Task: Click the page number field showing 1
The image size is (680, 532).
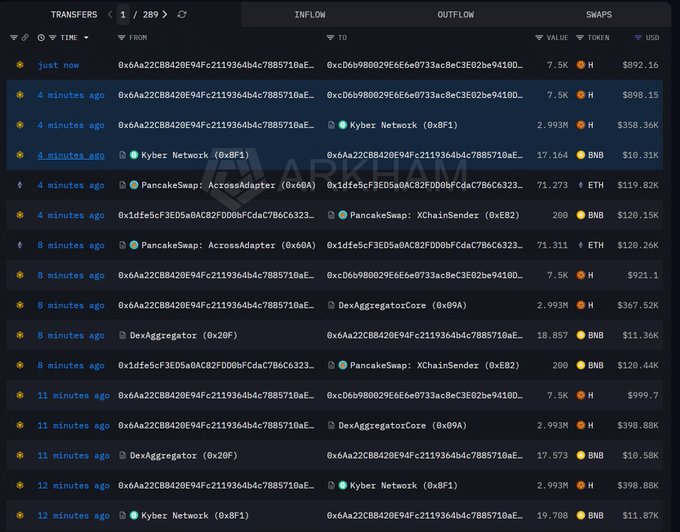Action: point(123,15)
